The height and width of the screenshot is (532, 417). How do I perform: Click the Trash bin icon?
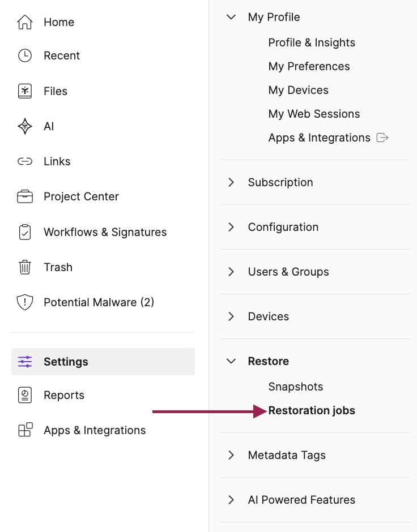[25, 267]
